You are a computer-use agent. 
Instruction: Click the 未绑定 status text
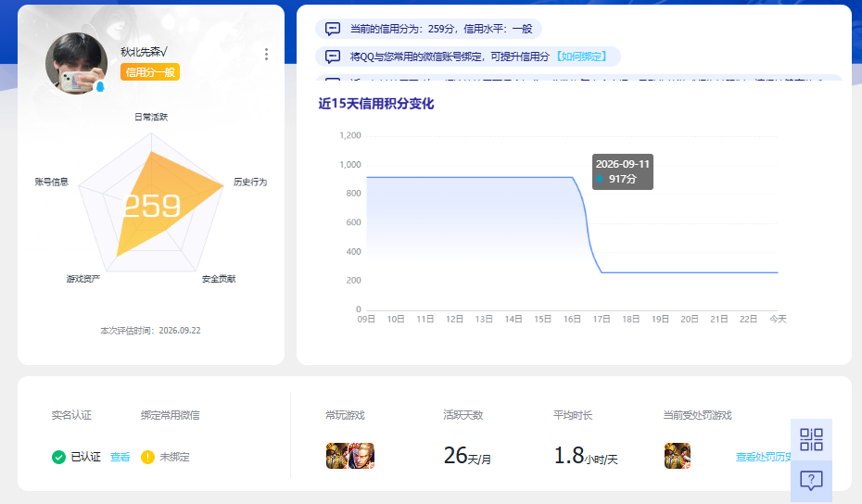point(174,458)
